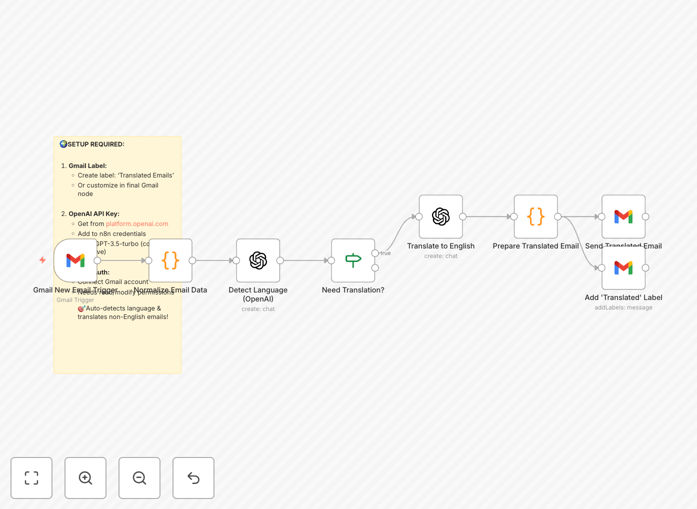
Task: Click the 'Add 'Translated' Label' text label
Action: tap(623, 297)
